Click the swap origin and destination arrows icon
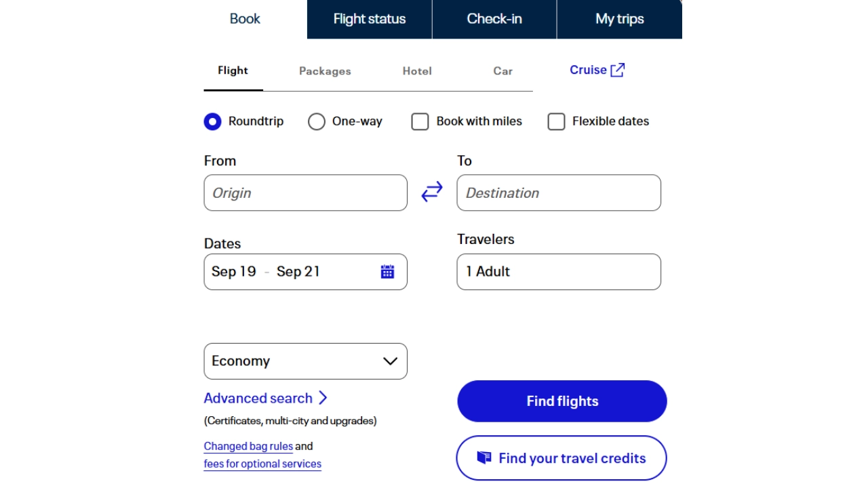The image size is (868, 488). point(432,191)
